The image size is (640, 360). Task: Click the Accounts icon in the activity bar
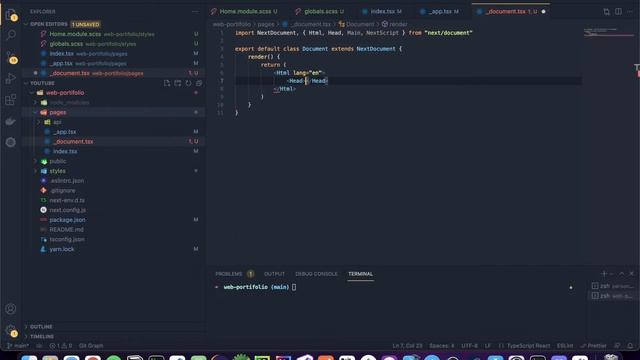point(11,309)
